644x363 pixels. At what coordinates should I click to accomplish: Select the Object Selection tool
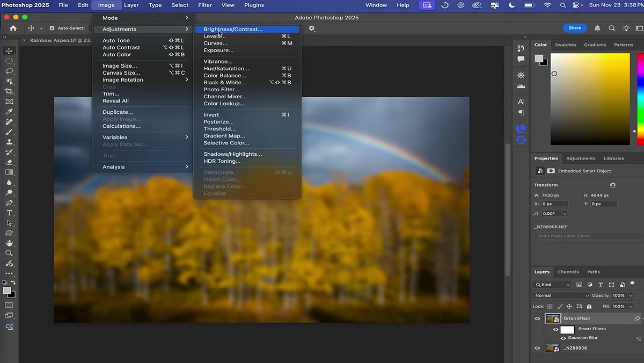click(9, 81)
